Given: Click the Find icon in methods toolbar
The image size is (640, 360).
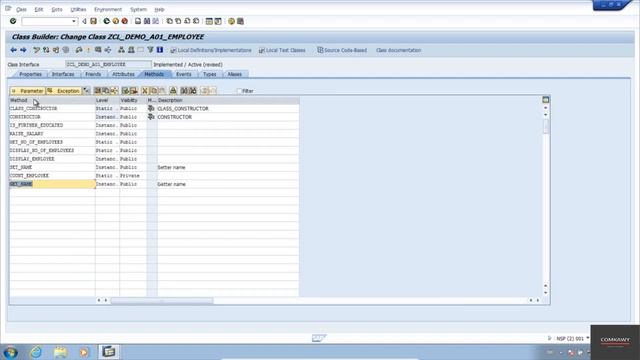Looking at the screenshot, I should pos(184,91).
